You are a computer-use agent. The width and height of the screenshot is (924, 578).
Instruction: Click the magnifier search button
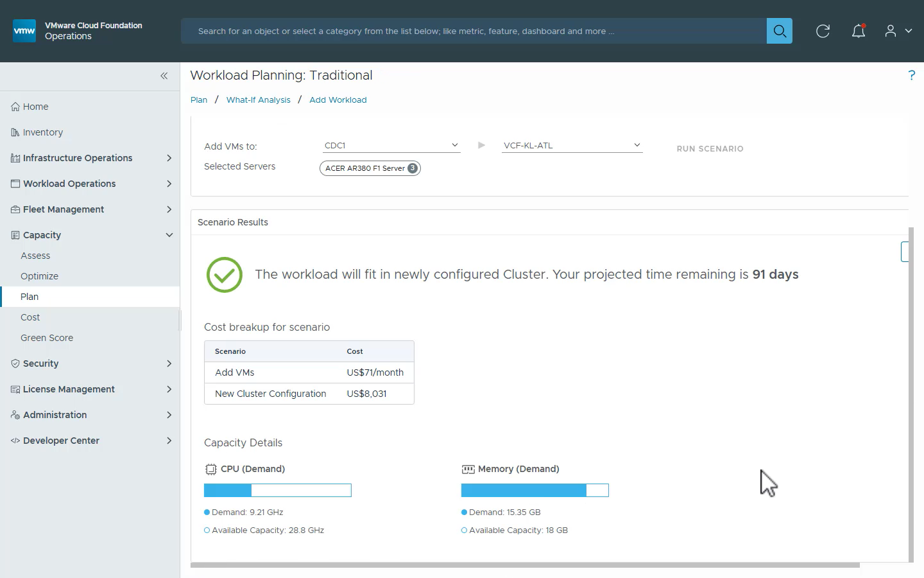click(x=779, y=31)
